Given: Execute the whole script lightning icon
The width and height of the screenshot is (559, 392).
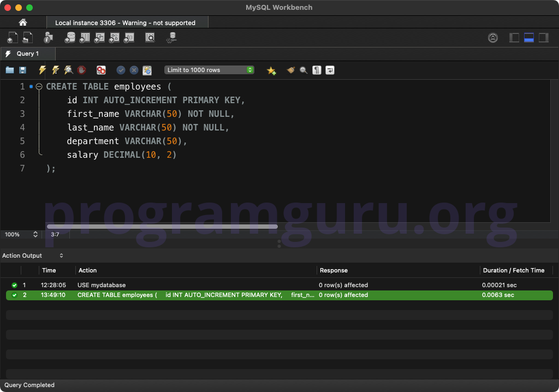Looking at the screenshot, I should pyautogui.click(x=43, y=70).
